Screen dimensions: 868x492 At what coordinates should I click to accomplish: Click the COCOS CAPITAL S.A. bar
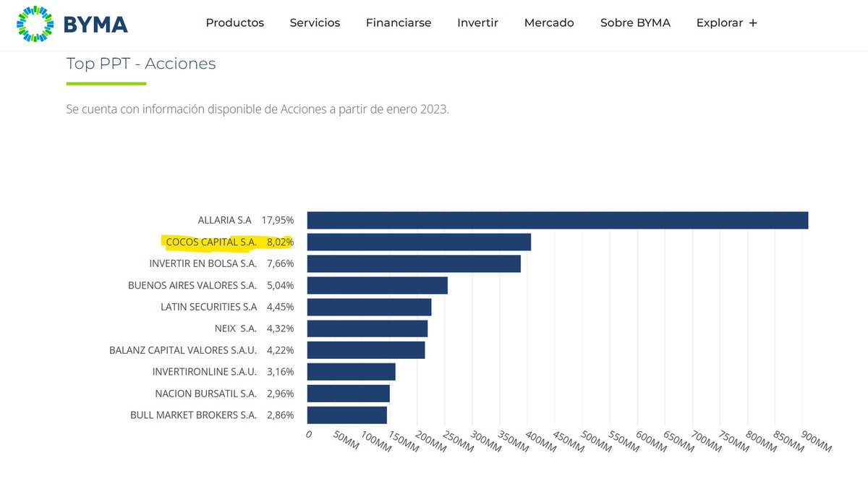coord(419,242)
